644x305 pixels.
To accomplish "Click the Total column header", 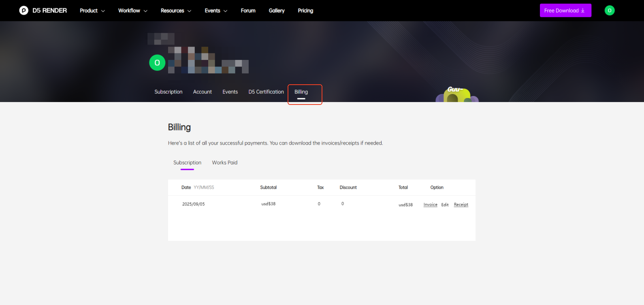I will [403, 188].
